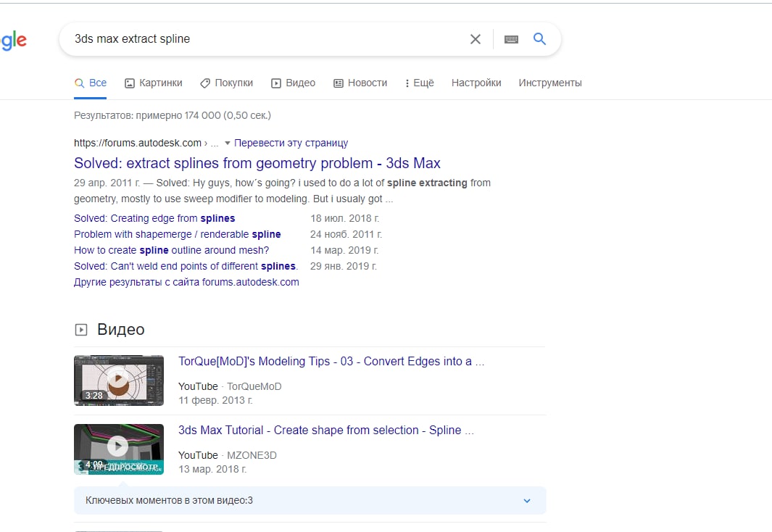
Task: Click the '13 мар. 2018 г.' date
Action: 212,469
